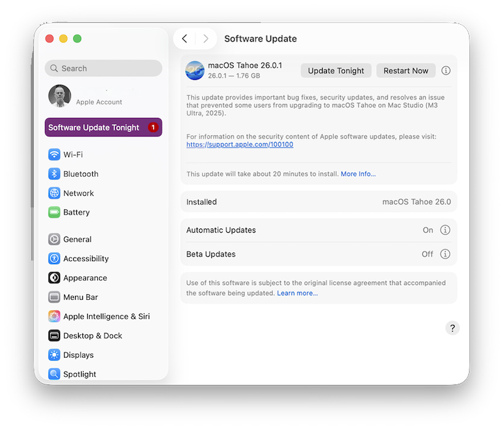Click the Network globe icon
Viewport: 504px width, 430px height.
54,193
